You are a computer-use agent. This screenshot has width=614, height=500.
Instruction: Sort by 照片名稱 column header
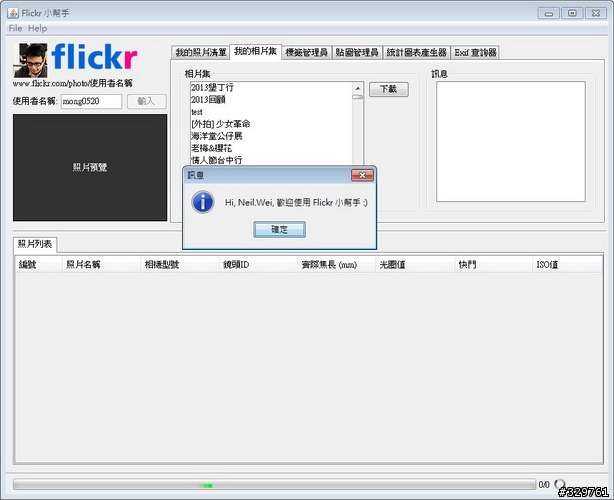[101, 265]
